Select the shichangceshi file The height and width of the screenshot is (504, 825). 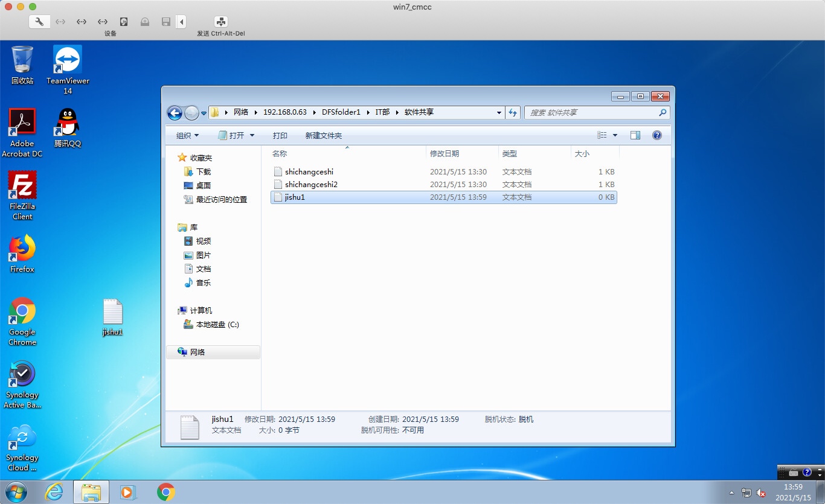tap(444, 171)
